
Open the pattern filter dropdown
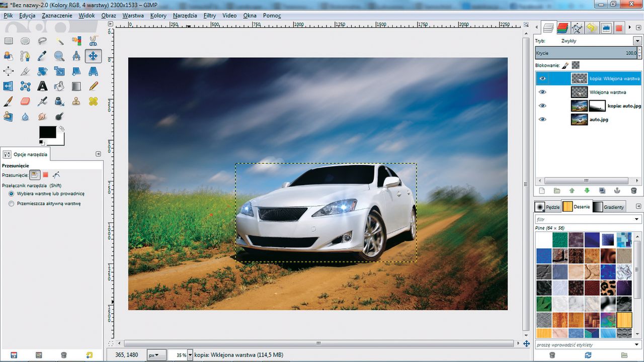[637, 219]
